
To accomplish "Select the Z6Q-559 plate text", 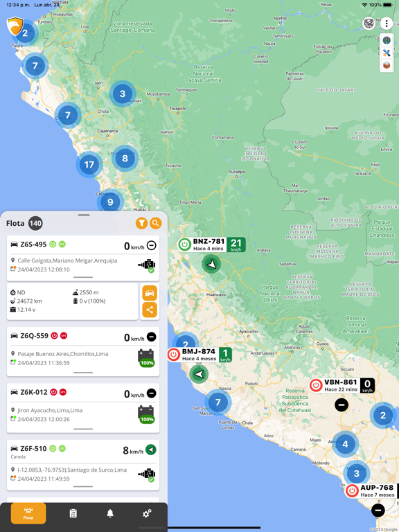I will pos(34,335).
